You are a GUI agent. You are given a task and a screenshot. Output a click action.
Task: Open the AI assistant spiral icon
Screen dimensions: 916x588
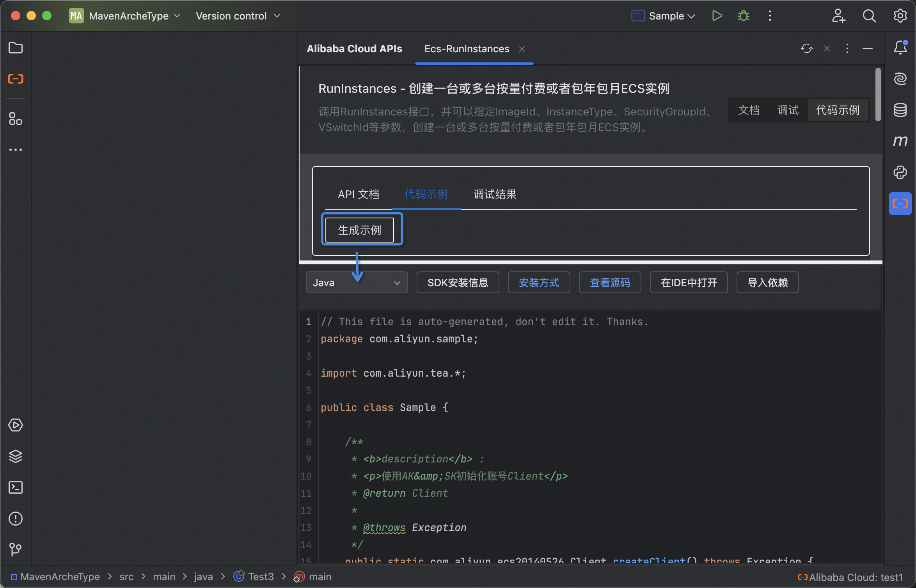[900, 79]
